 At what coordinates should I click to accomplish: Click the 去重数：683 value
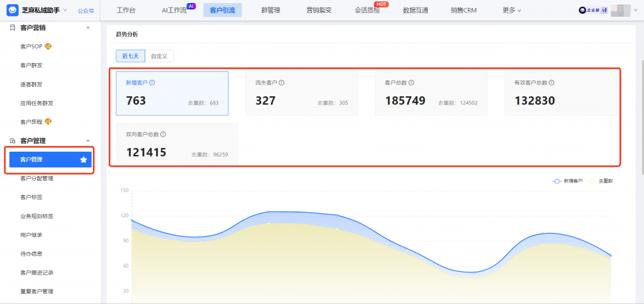click(203, 103)
